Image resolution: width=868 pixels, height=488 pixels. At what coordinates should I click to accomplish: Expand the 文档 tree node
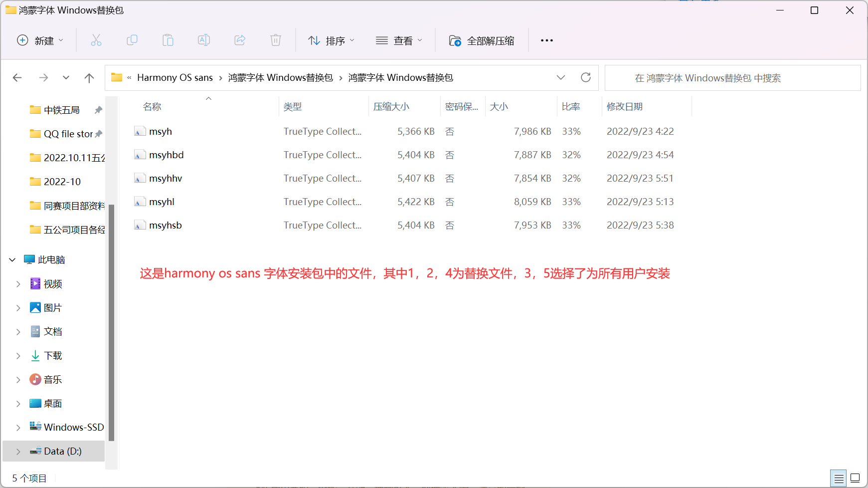coord(18,332)
